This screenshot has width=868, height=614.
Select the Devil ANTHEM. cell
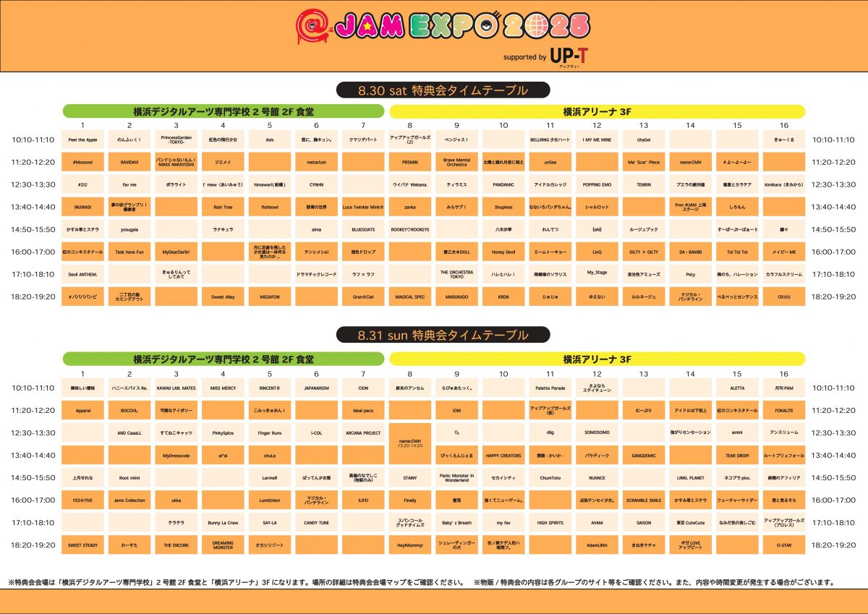pos(82,274)
